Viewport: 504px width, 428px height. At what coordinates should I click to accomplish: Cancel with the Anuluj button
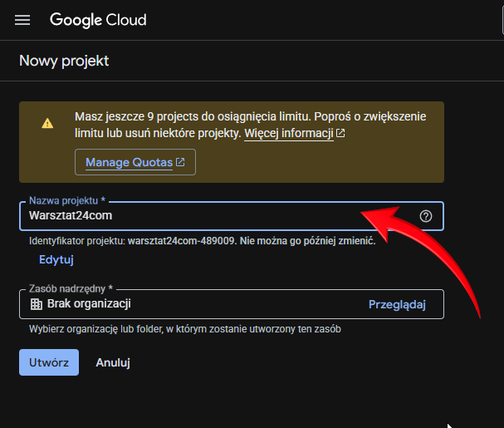click(113, 362)
